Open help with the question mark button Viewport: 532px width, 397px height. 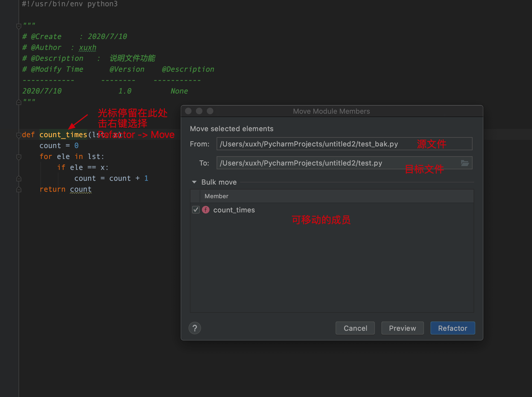(195, 328)
